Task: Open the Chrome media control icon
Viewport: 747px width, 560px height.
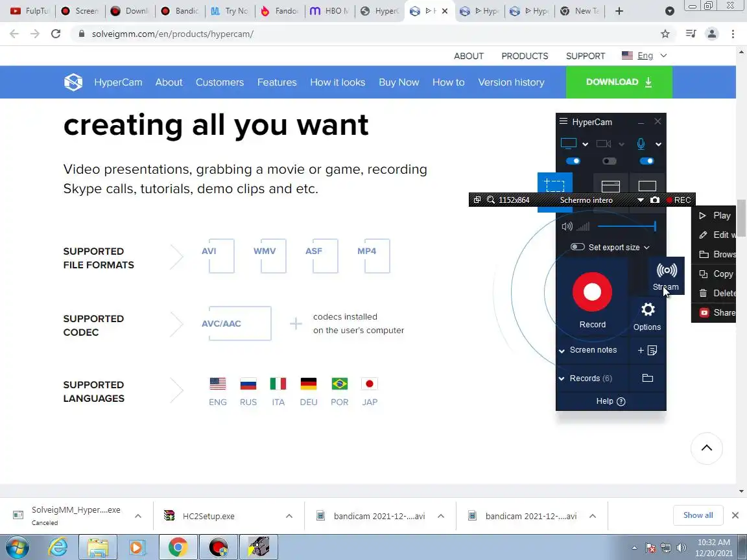Action: (691, 34)
